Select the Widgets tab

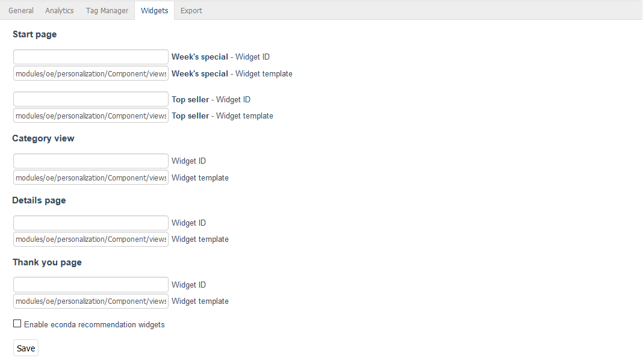click(154, 11)
